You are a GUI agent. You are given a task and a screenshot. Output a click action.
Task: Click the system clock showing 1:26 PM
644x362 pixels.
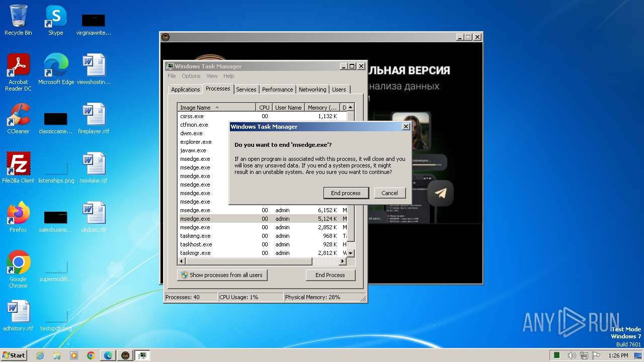(618, 355)
